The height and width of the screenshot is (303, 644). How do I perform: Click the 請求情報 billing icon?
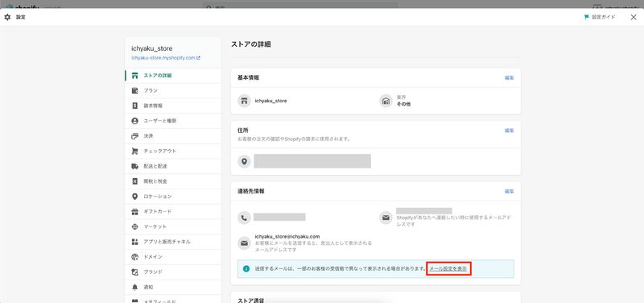click(134, 106)
